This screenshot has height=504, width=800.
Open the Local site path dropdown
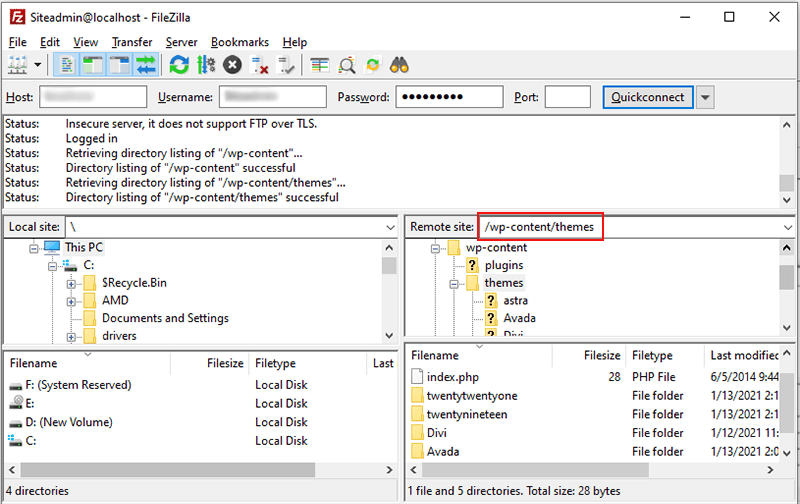point(390,227)
